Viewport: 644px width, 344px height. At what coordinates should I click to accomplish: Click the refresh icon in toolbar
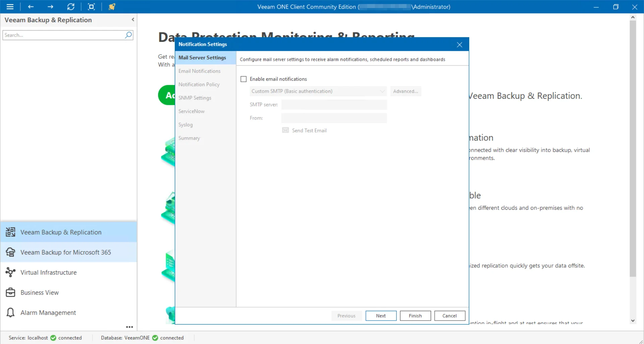[71, 7]
